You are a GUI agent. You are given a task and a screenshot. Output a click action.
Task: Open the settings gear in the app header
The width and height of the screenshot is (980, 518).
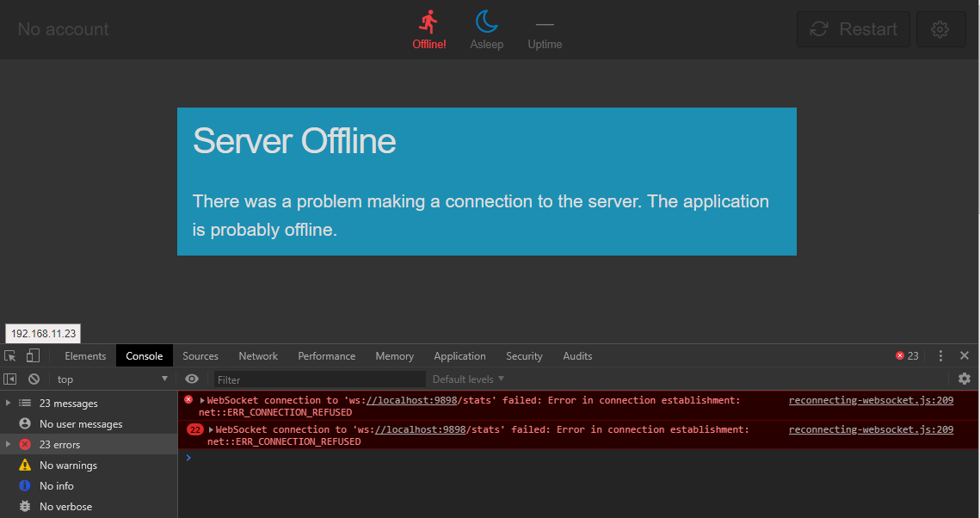pyautogui.click(x=940, y=29)
